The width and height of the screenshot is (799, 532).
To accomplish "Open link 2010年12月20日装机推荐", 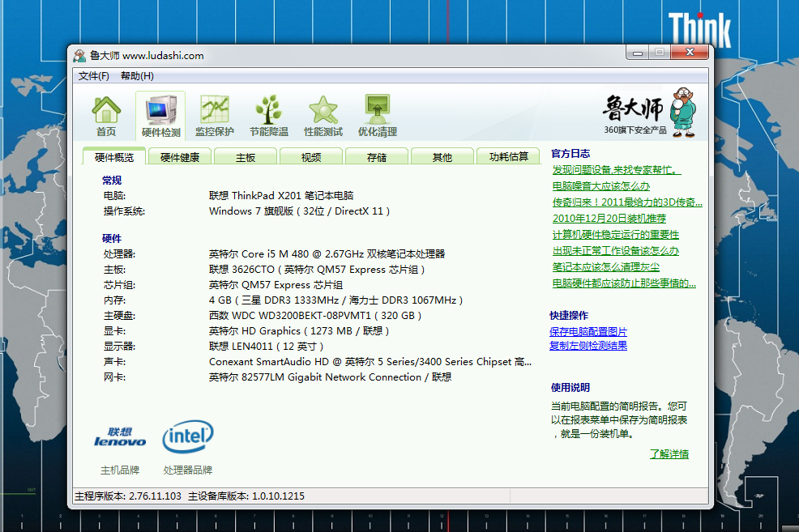I will pos(609,219).
